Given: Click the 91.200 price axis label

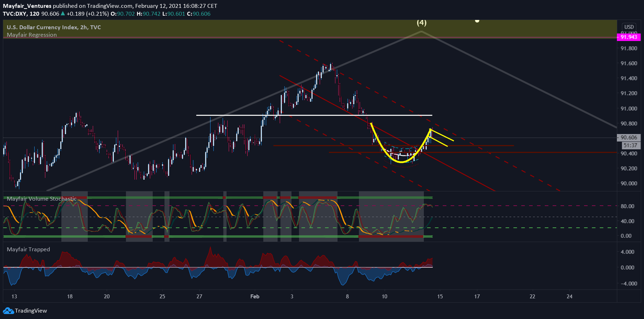Looking at the screenshot, I should 629,93.
